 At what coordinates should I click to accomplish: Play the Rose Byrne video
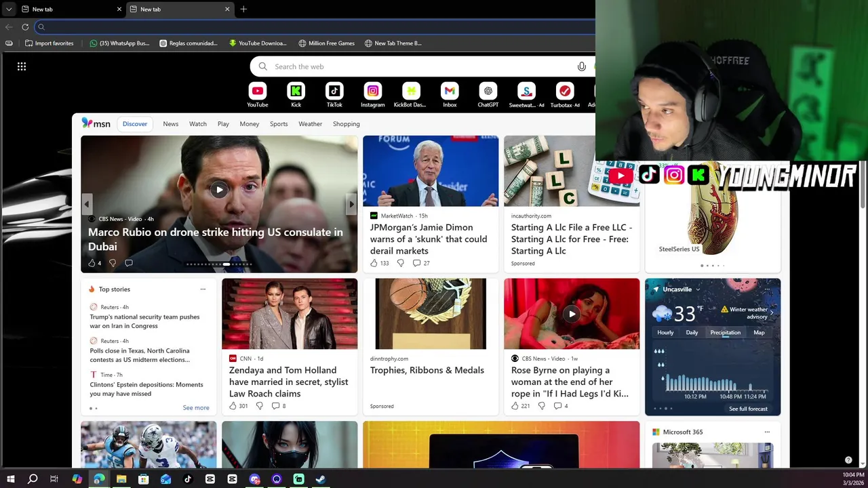coord(572,314)
